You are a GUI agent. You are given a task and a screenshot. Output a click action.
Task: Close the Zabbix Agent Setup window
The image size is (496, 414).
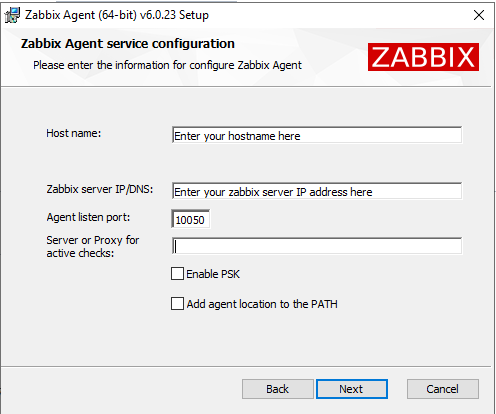tap(479, 15)
